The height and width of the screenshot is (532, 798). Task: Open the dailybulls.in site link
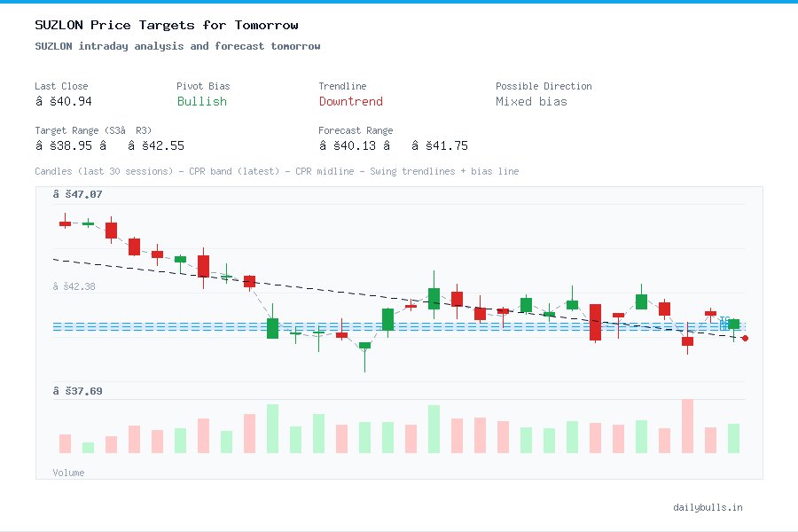(x=708, y=507)
